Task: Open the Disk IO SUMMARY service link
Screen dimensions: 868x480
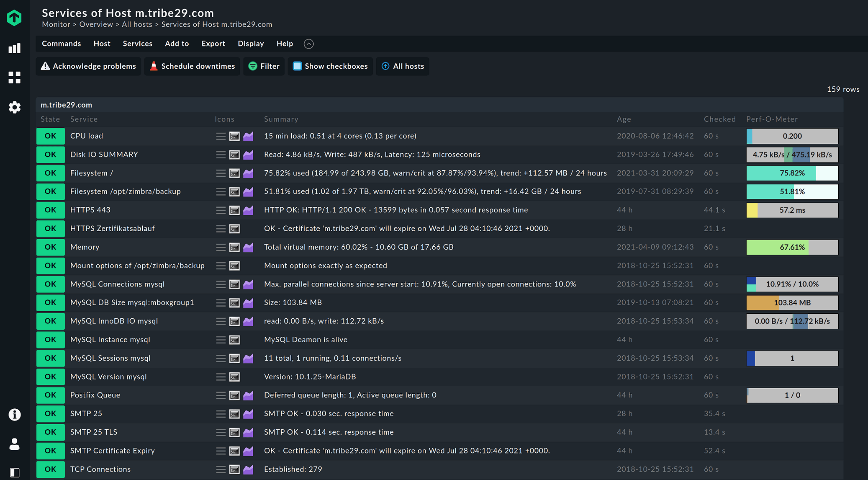Action: click(104, 154)
